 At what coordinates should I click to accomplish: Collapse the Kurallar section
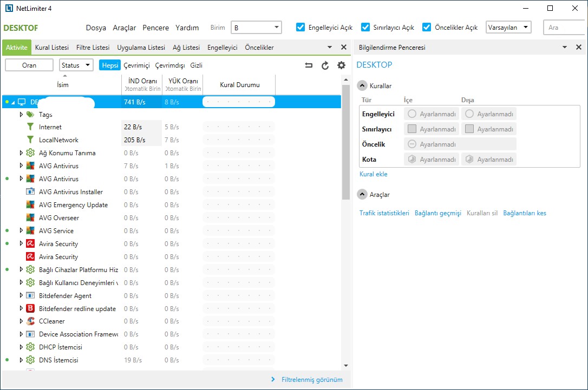click(362, 86)
